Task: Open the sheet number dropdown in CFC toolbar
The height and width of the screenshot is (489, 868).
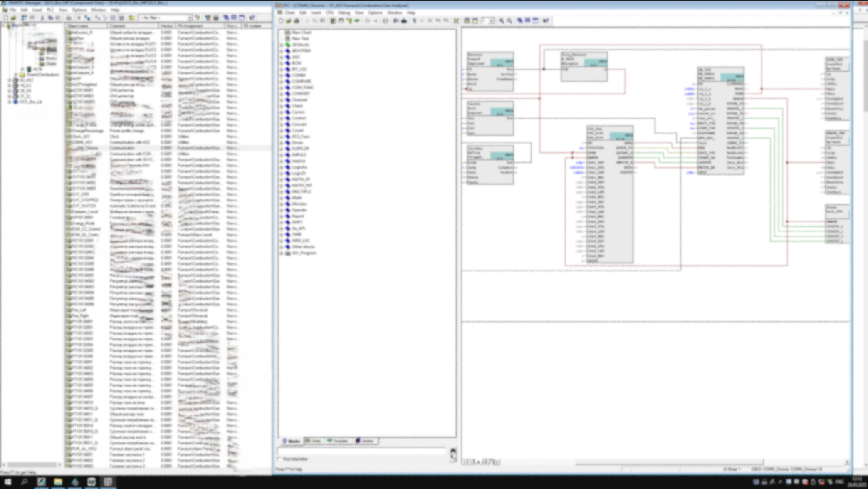Action: 491,21
